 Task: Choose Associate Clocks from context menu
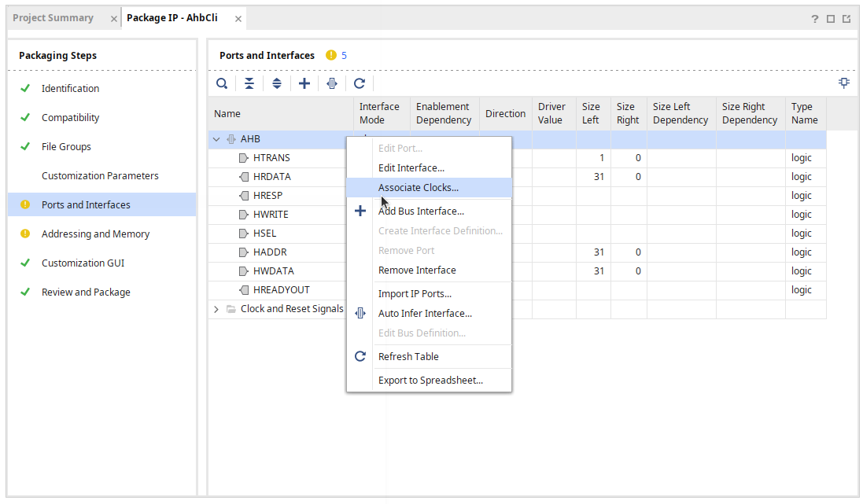coord(418,188)
